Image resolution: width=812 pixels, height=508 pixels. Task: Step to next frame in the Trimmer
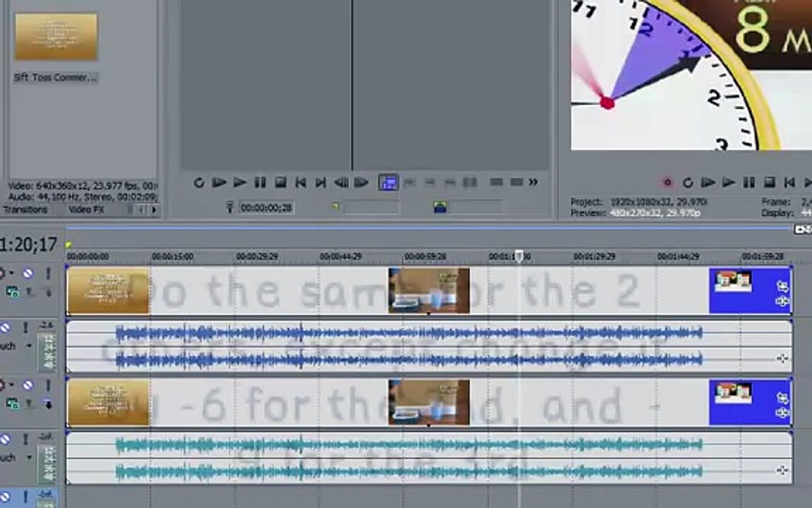click(361, 183)
